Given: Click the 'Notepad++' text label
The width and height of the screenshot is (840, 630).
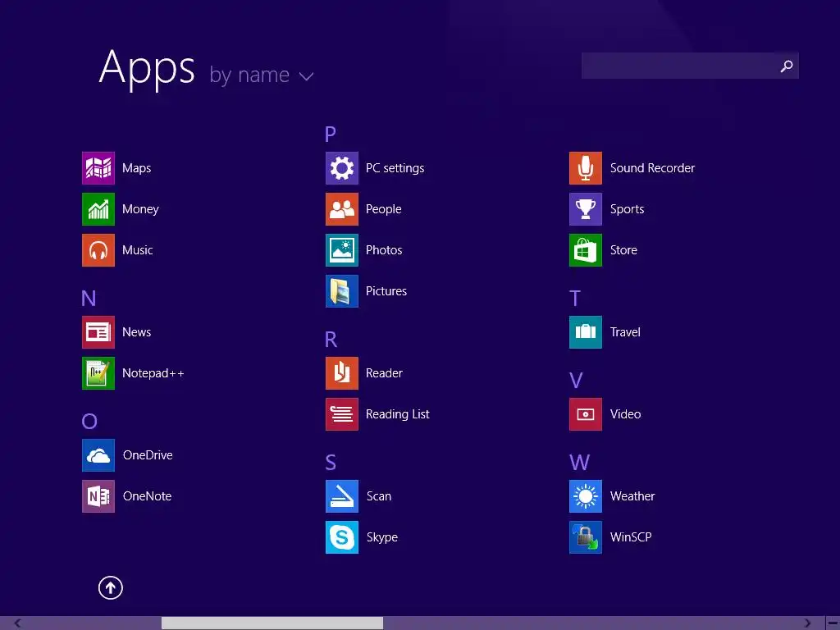Looking at the screenshot, I should tap(153, 373).
